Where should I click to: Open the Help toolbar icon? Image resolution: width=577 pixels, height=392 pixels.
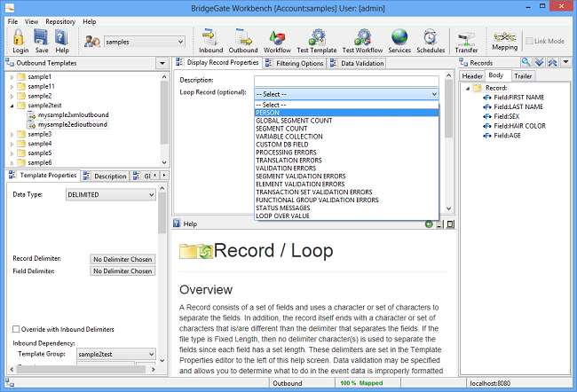pos(61,37)
